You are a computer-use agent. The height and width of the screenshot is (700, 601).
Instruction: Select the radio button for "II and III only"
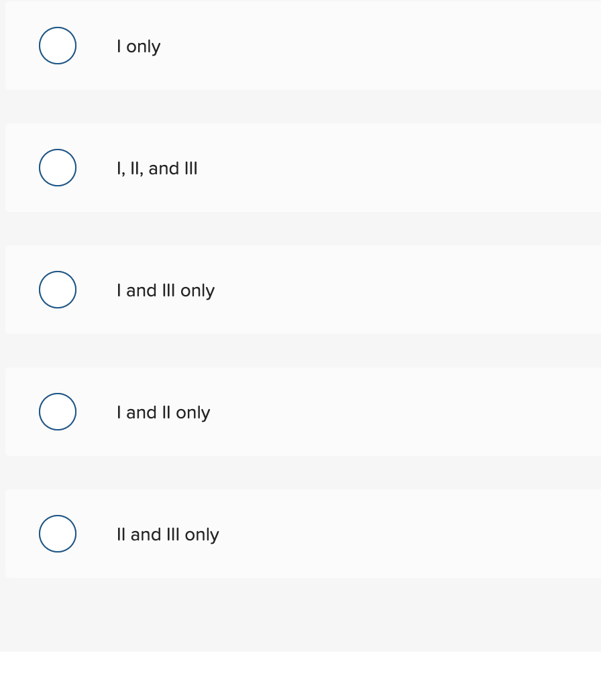pos(58,534)
